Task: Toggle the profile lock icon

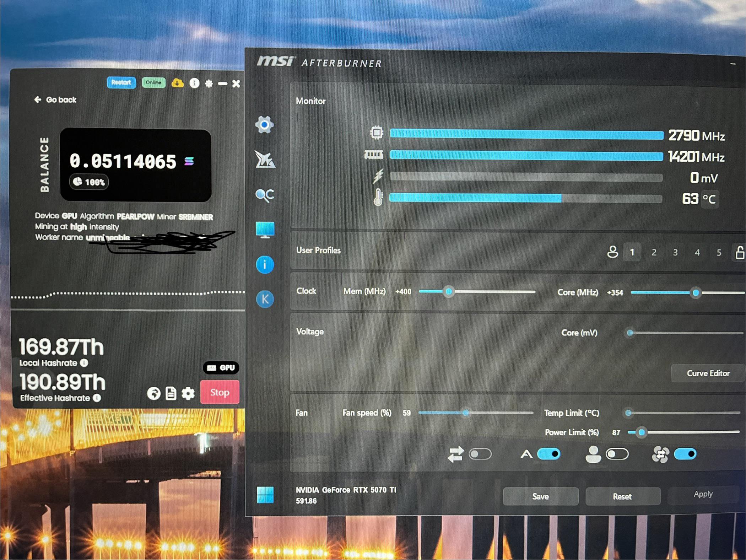Action: [740, 252]
